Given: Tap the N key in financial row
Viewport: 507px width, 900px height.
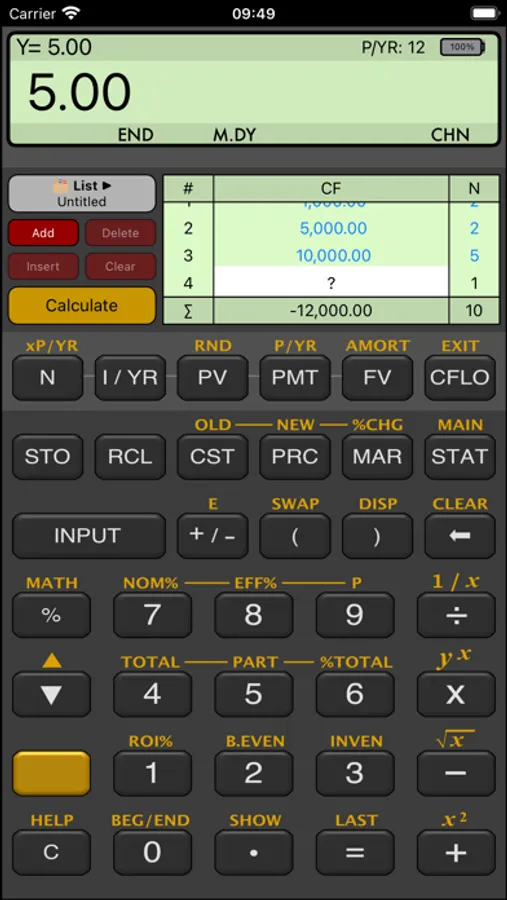Looking at the screenshot, I should (x=48, y=378).
